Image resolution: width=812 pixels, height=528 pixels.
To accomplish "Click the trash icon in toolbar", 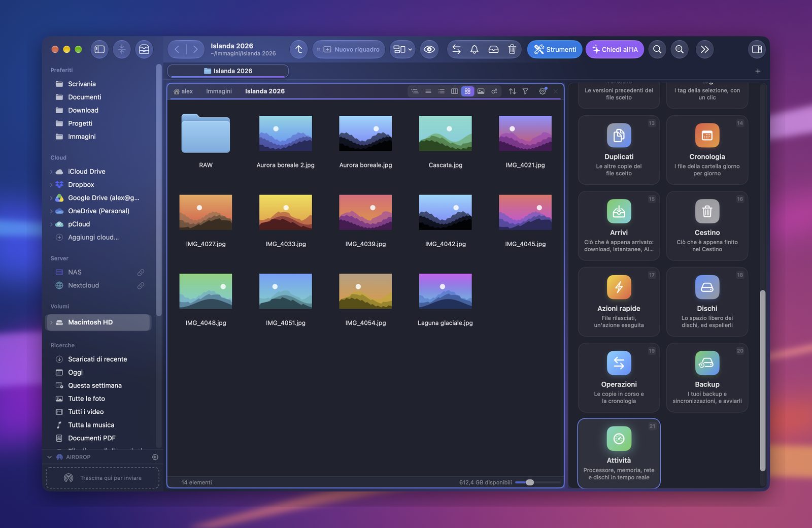I will pyautogui.click(x=512, y=49).
